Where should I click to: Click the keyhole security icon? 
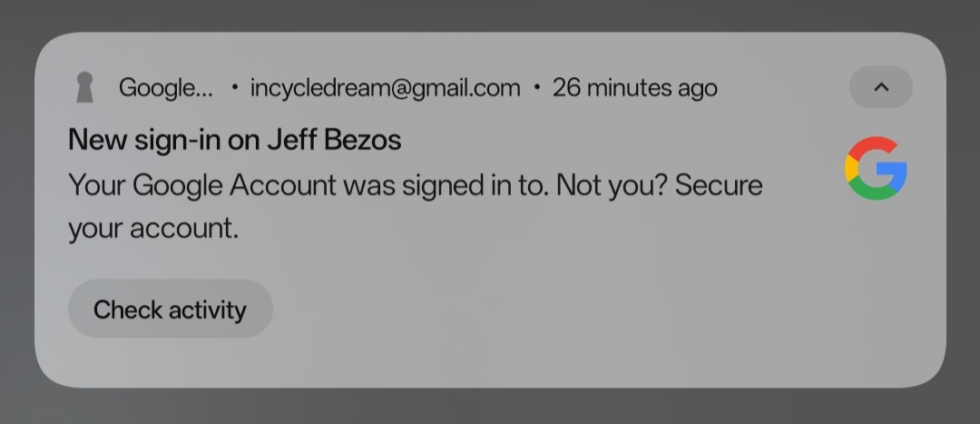84,88
